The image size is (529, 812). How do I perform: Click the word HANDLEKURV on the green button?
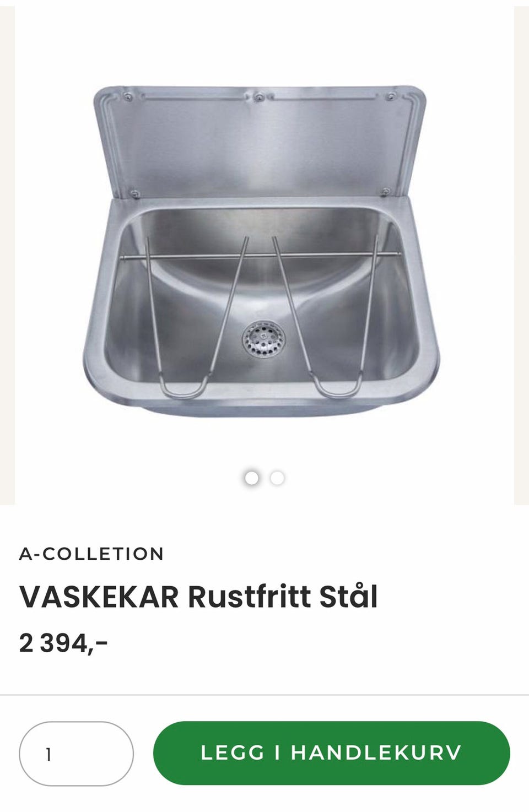point(376,753)
